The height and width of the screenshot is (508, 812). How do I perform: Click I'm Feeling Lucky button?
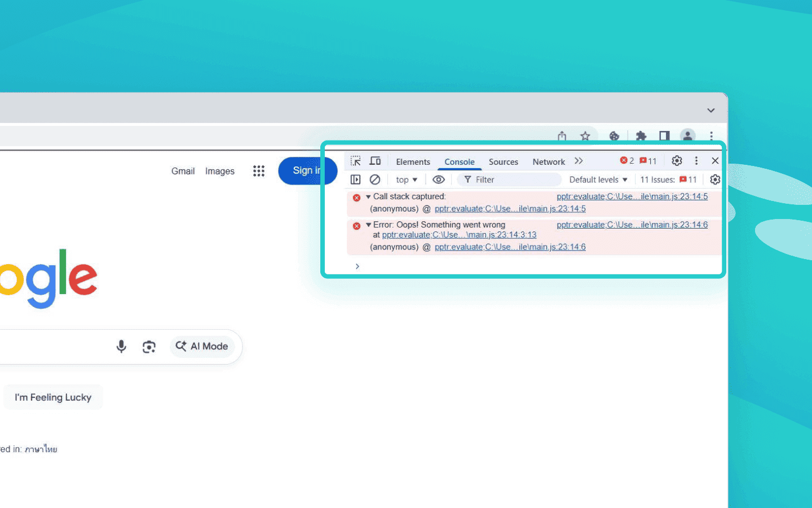pyautogui.click(x=53, y=397)
